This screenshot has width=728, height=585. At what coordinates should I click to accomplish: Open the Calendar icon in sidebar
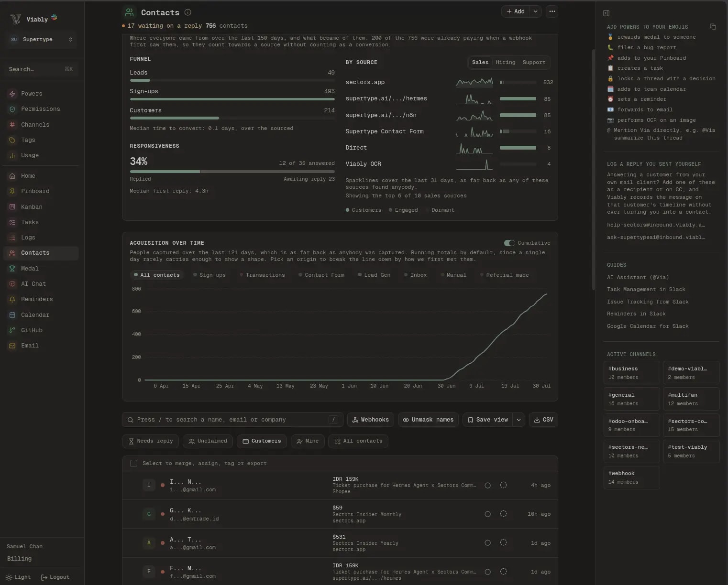coord(12,315)
